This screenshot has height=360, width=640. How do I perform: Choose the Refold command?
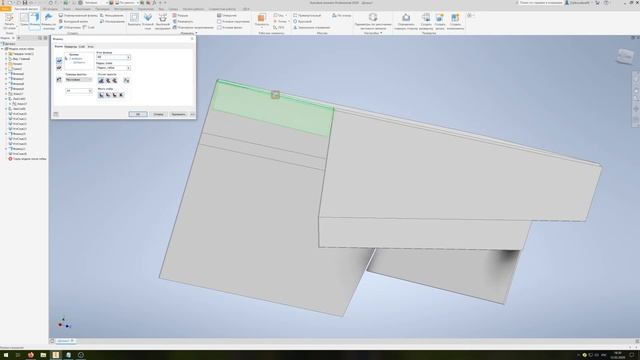[x=193, y=27]
